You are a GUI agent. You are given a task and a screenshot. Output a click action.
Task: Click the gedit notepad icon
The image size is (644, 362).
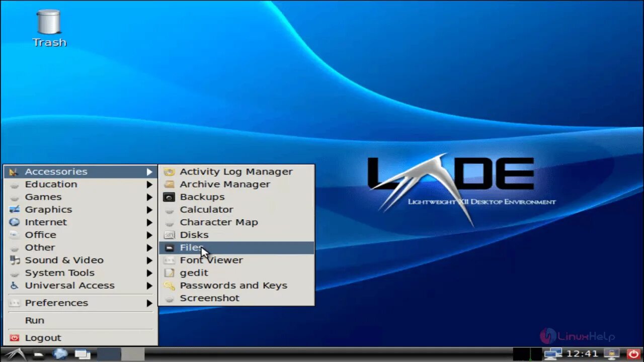point(169,273)
